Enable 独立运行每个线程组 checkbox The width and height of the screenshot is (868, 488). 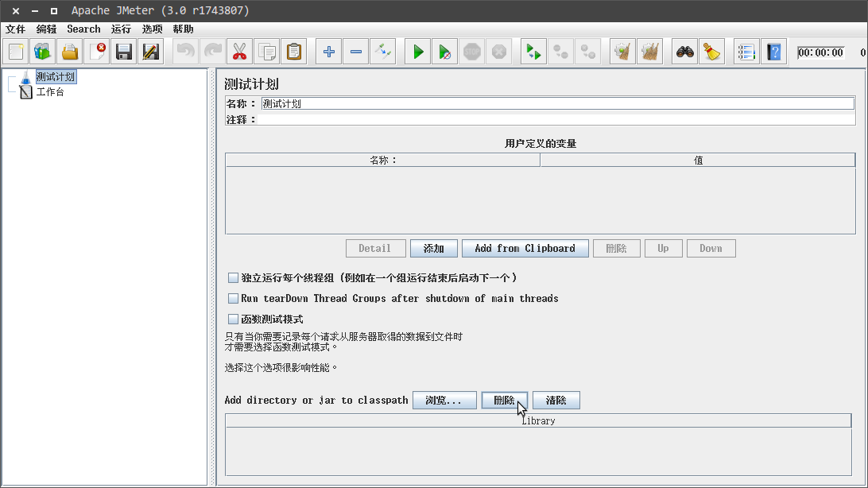[x=233, y=277]
